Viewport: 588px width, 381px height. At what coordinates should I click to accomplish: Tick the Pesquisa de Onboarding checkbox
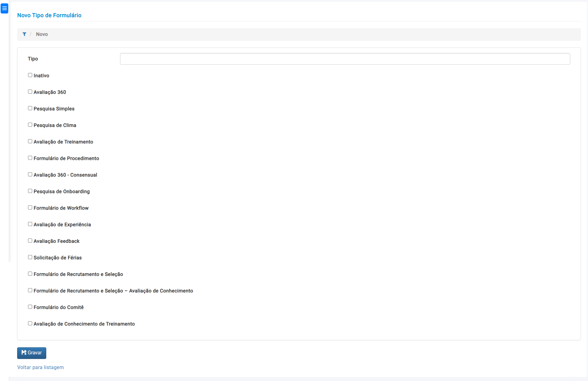[x=30, y=191]
